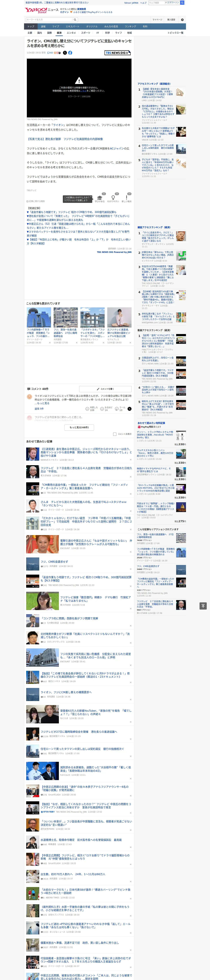Click back-to-top arrow button

click(x=203, y=606)
